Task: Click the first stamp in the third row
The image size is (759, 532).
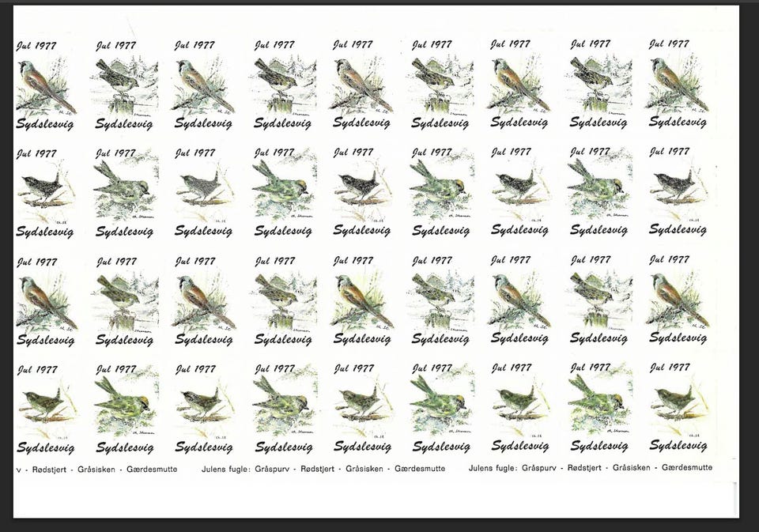Action: (x=46, y=302)
